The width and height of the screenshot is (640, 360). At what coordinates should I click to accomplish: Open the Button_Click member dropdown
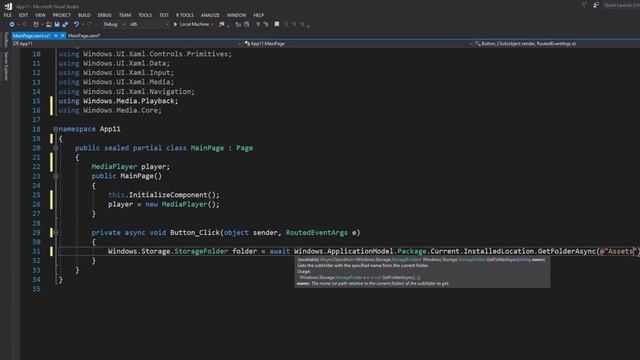tap(557, 44)
